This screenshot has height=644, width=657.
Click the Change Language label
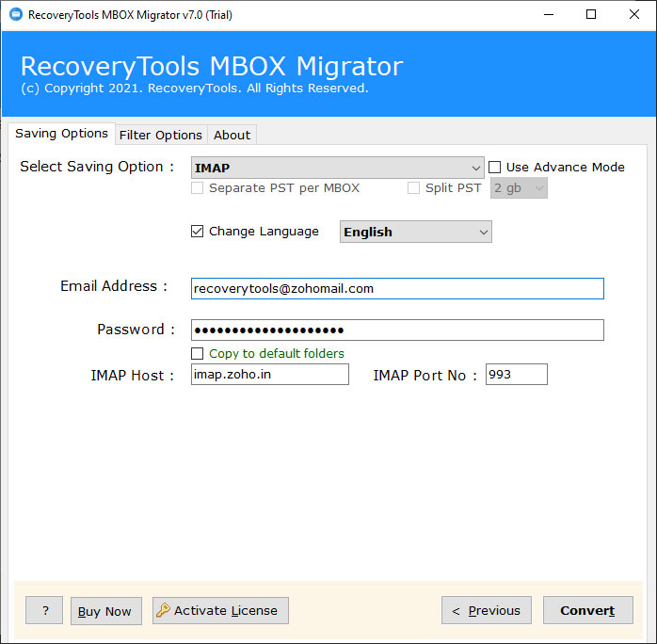[264, 232]
